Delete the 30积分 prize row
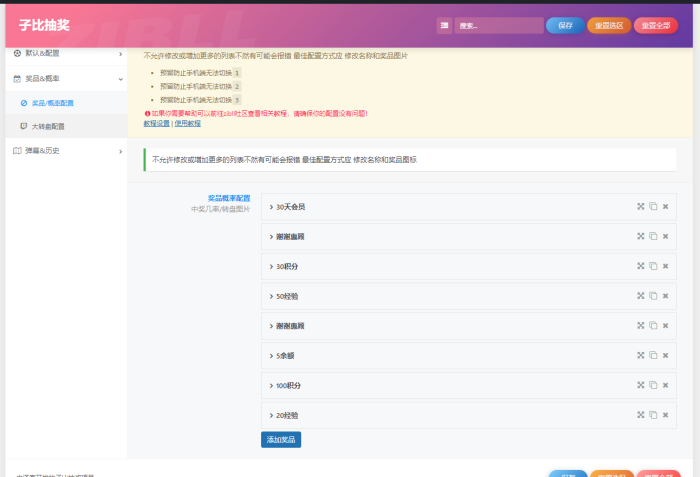Image resolution: width=700 pixels, height=477 pixels. tap(665, 266)
